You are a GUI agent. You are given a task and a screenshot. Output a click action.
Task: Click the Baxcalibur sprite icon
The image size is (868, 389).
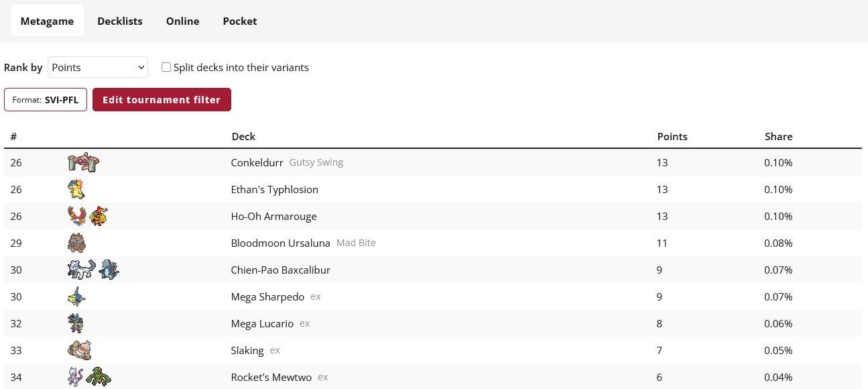pyautogui.click(x=109, y=270)
